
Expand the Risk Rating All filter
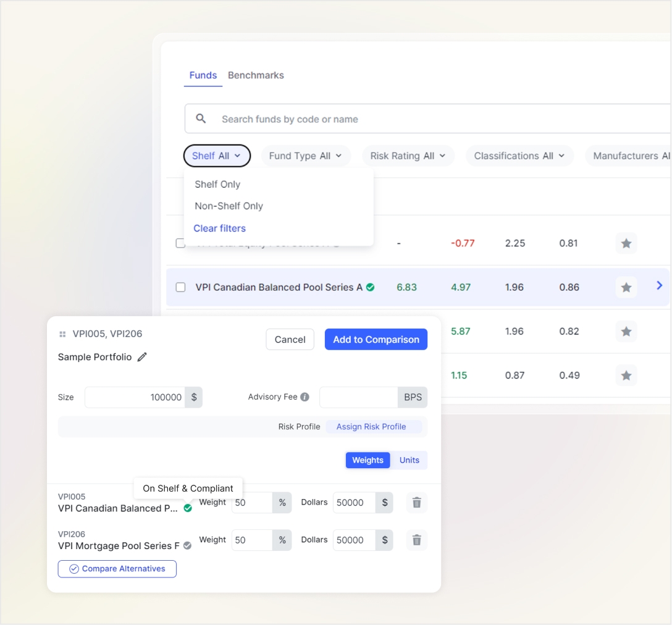point(408,156)
